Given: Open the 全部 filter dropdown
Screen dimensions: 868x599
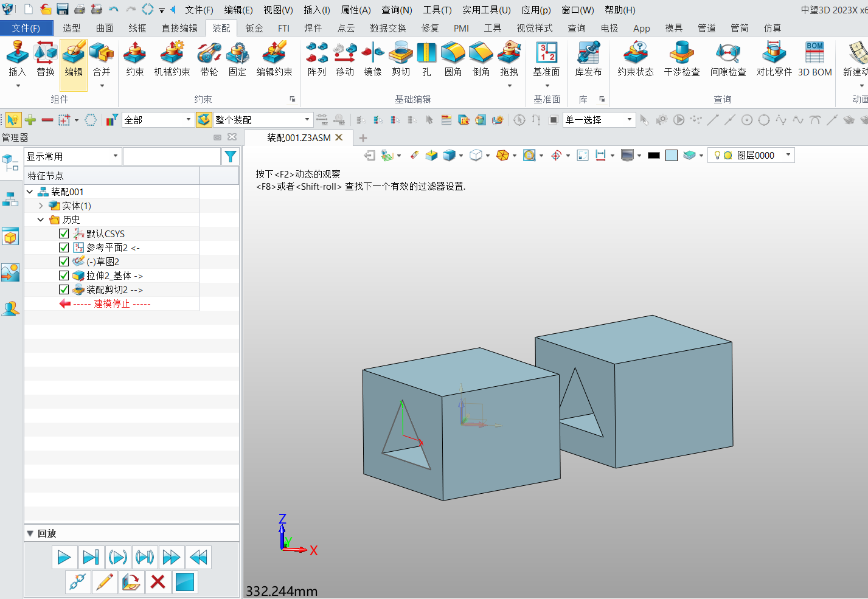Looking at the screenshot, I should pyautogui.click(x=188, y=120).
